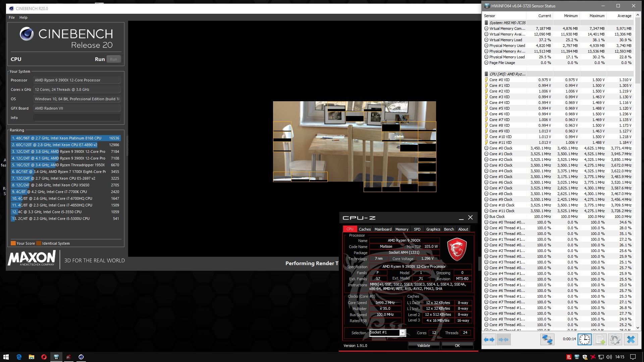The image size is (644, 362).
Task: Click the Cinebench logo sphere icon
Action: tap(26, 34)
